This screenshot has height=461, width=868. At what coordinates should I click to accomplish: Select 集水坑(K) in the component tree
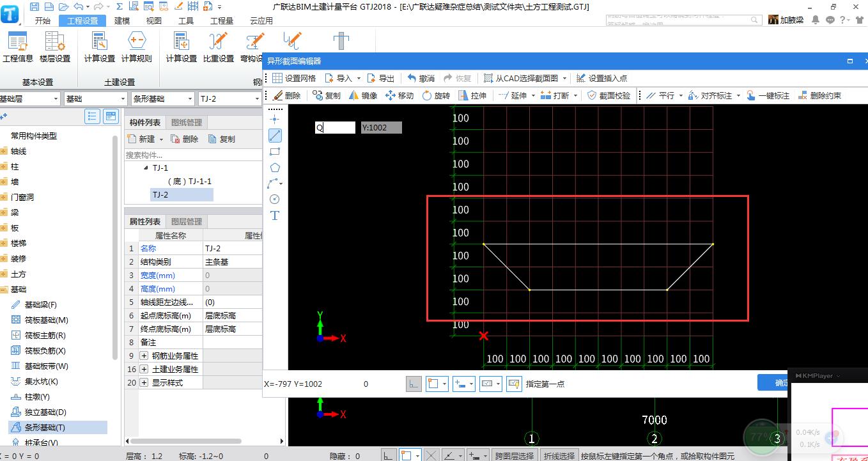pyautogui.click(x=35, y=381)
